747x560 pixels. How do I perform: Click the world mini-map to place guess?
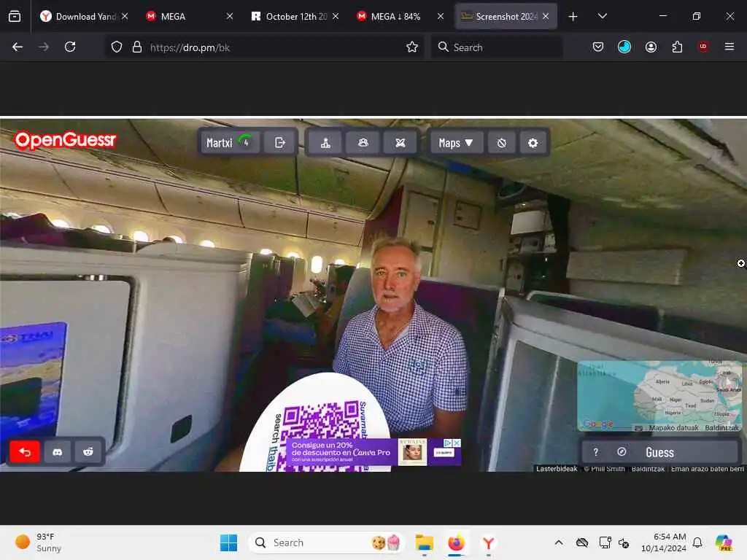(659, 396)
